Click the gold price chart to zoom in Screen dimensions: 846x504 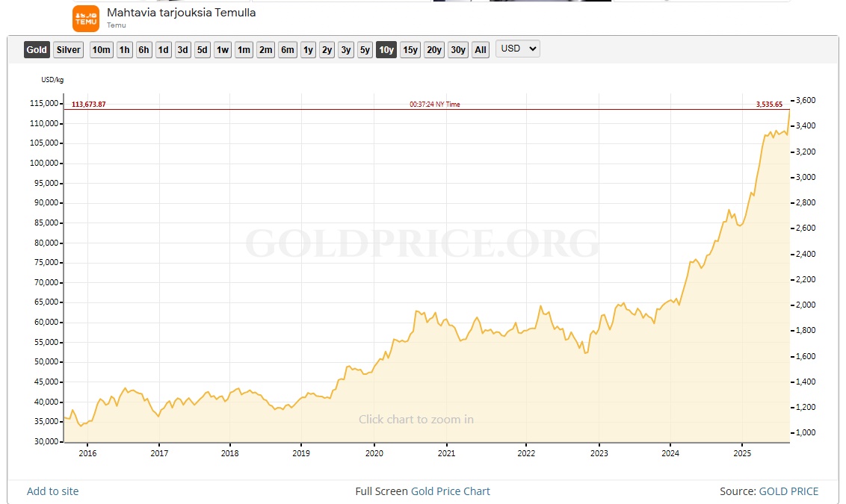[426, 270]
